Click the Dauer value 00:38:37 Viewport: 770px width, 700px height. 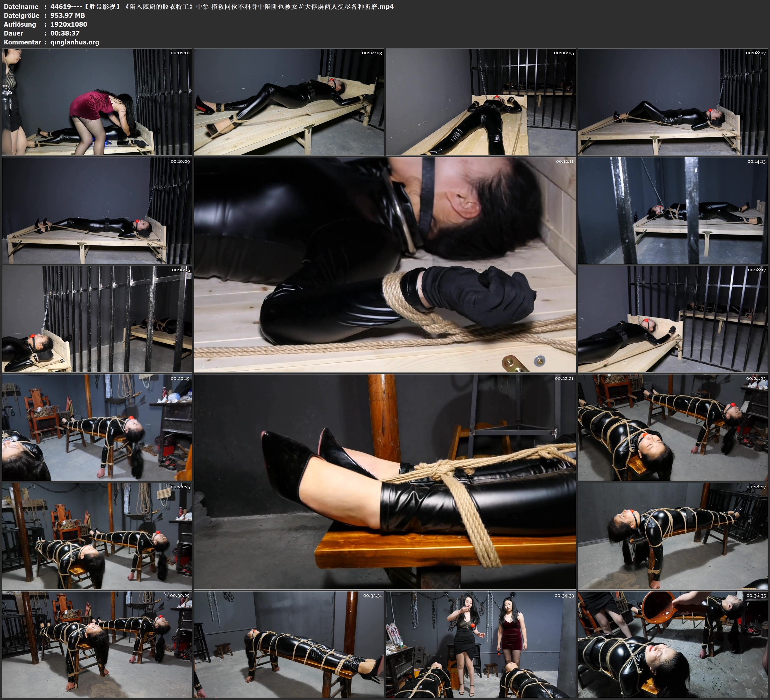pyautogui.click(x=65, y=33)
